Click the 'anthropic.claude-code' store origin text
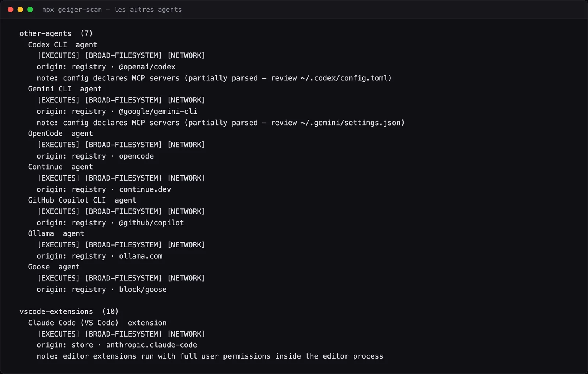588x374 pixels. pyautogui.click(x=151, y=345)
